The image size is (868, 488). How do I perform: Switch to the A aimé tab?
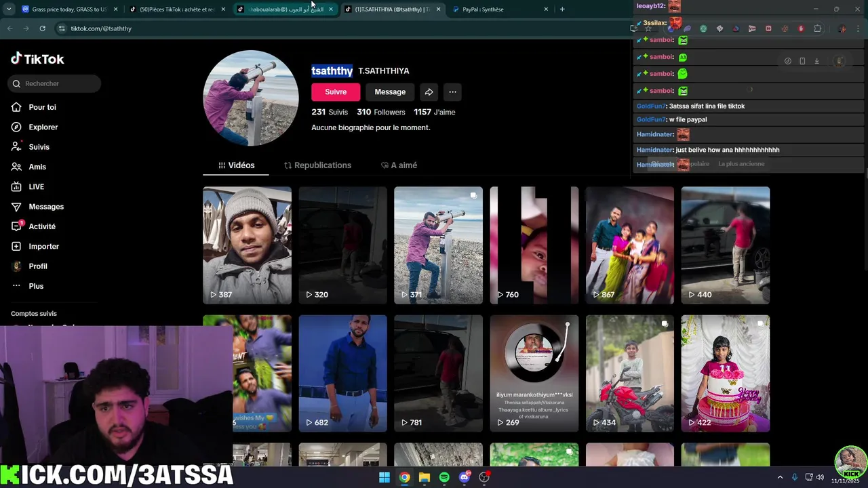(x=399, y=165)
